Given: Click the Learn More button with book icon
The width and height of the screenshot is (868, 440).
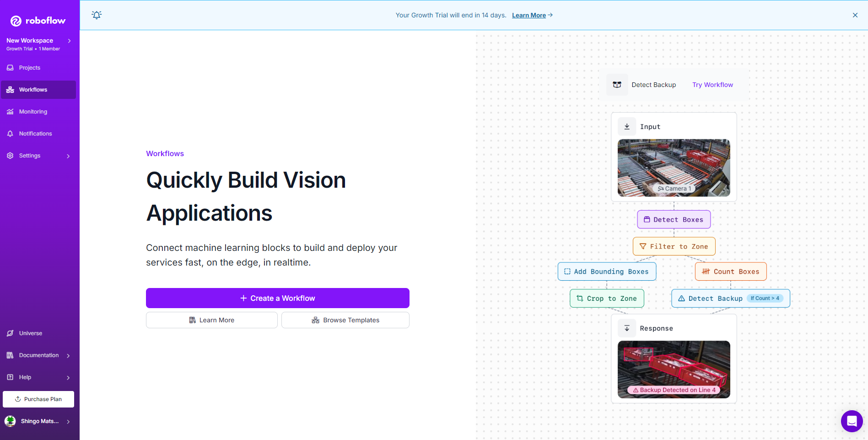Looking at the screenshot, I should (212, 320).
